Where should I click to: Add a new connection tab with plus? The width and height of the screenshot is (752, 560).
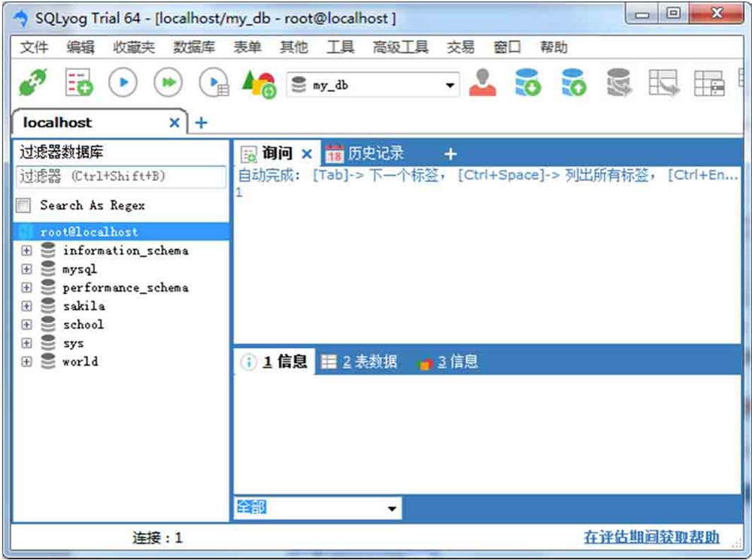(202, 123)
